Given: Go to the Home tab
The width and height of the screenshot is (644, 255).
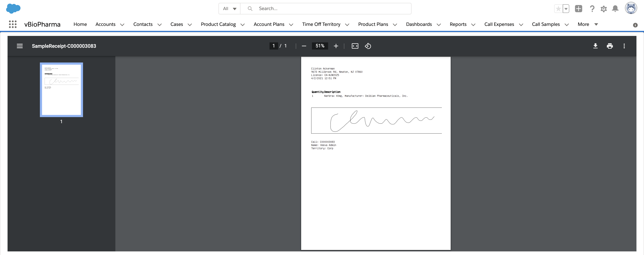Looking at the screenshot, I should (x=80, y=24).
